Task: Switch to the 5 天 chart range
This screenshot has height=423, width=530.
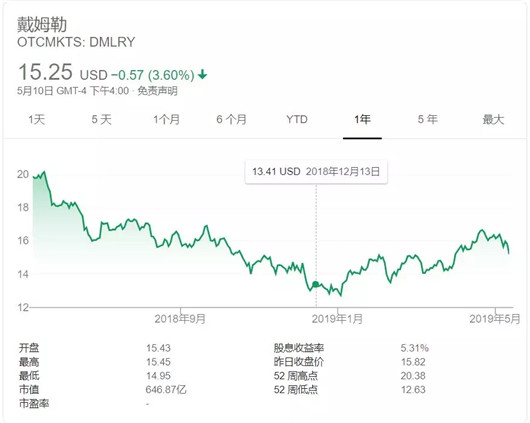Action: 101,119
